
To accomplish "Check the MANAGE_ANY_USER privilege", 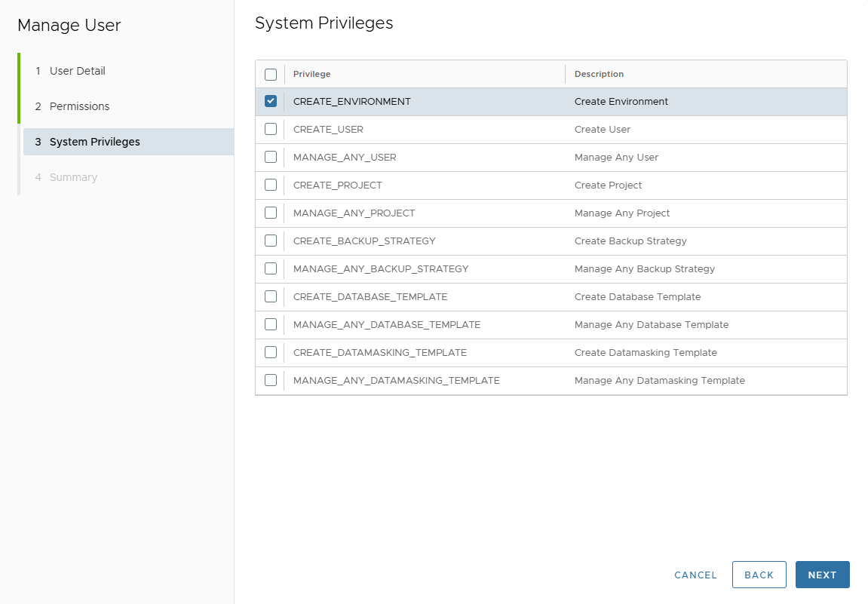I will (x=271, y=157).
